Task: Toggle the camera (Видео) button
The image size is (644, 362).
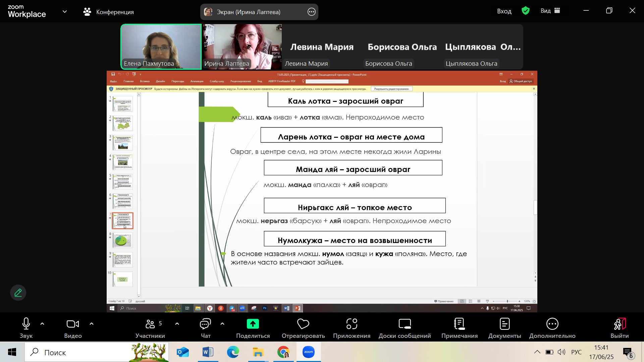Action: [x=73, y=324]
